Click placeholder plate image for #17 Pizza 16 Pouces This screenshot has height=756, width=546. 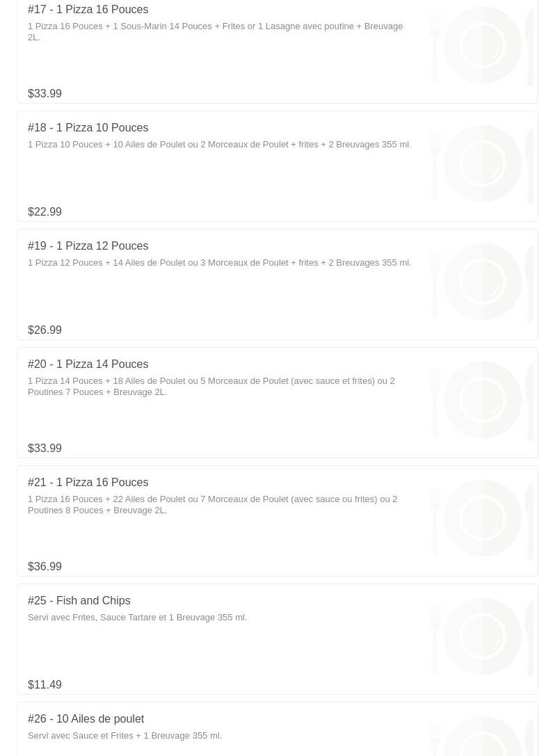pos(482,46)
